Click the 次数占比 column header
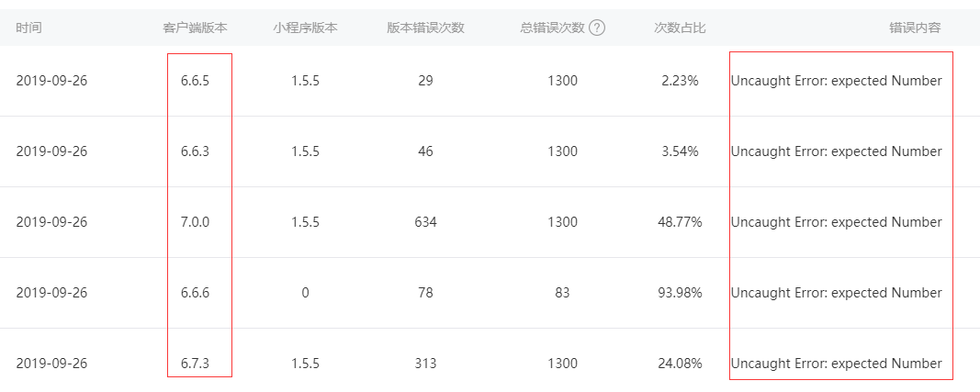 pyautogui.click(x=680, y=28)
